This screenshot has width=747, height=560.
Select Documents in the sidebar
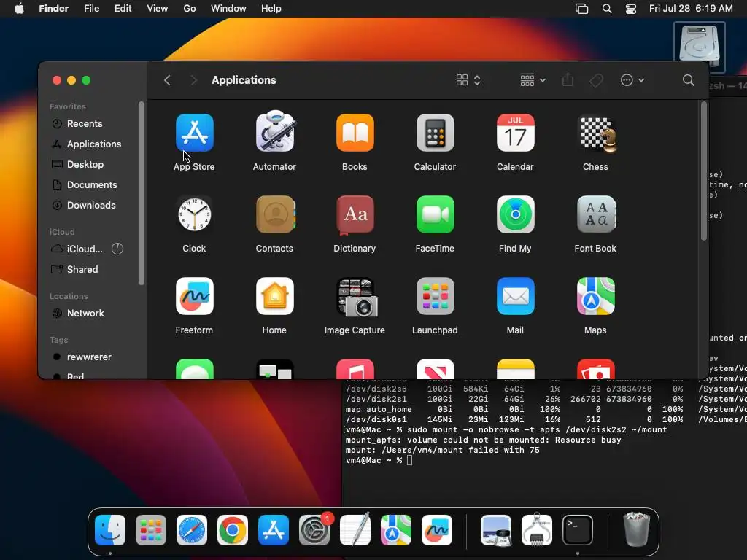[90, 184]
